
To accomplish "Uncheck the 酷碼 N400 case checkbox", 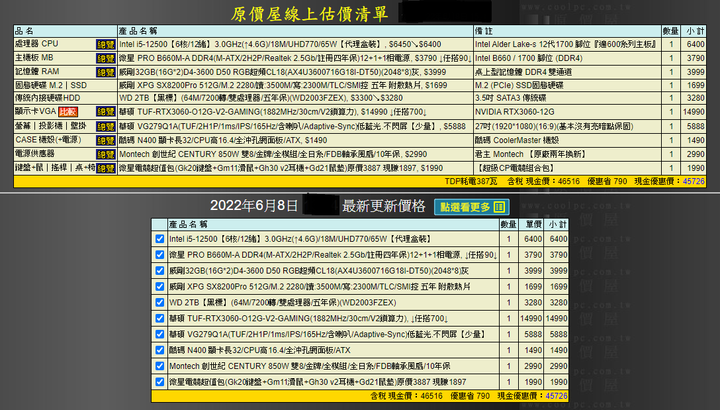I will [159, 350].
